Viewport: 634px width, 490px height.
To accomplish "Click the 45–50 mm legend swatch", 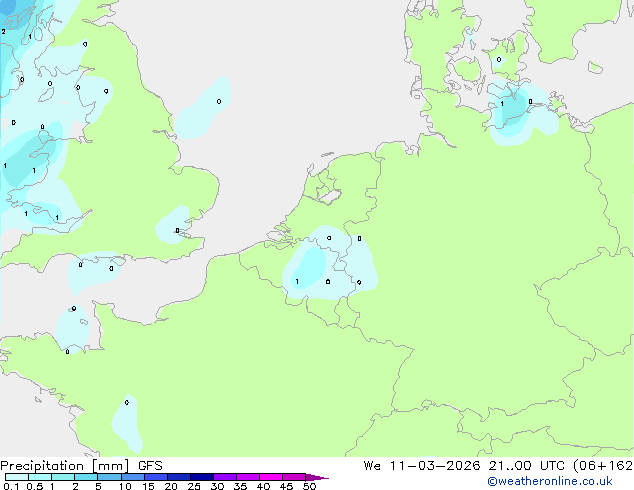I will pos(294,477).
